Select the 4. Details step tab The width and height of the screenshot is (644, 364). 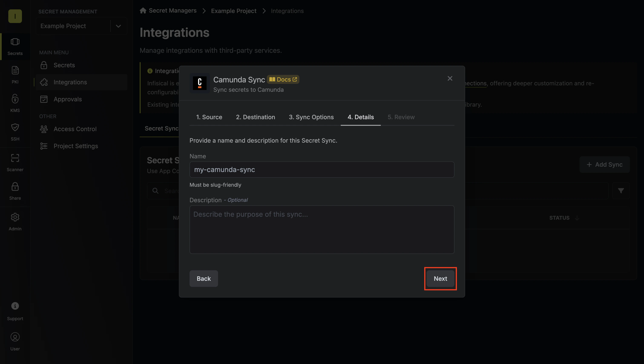pos(361,117)
